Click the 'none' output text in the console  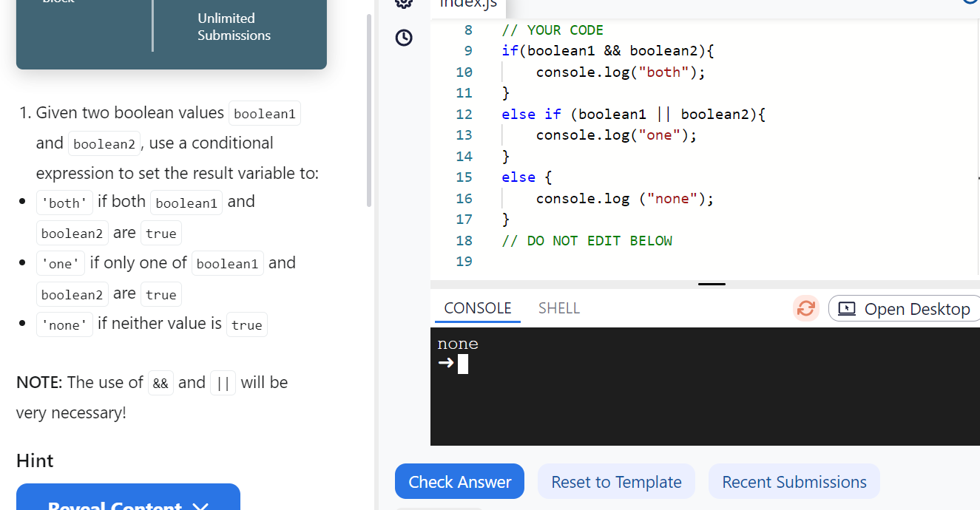point(457,343)
